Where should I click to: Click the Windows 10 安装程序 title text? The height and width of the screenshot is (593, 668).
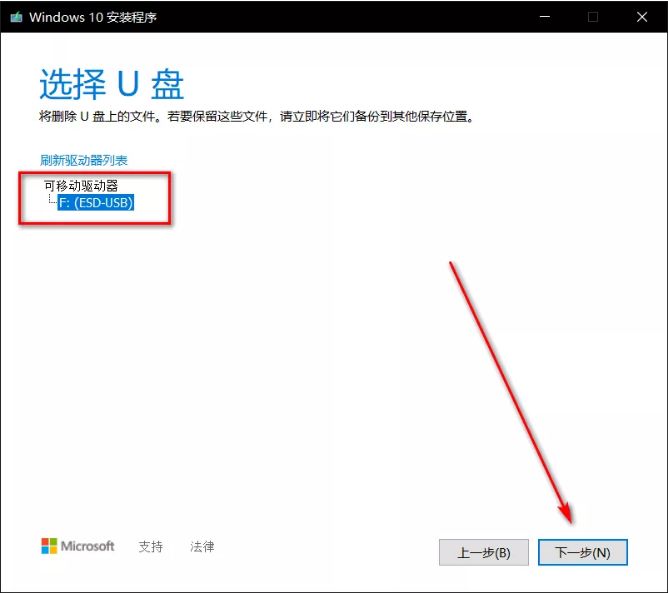coord(92,17)
